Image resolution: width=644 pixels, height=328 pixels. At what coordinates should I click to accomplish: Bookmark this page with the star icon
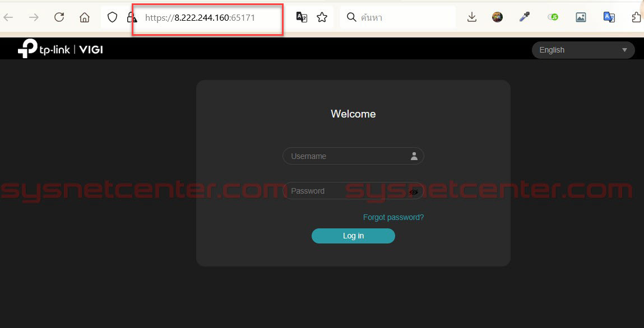(322, 17)
